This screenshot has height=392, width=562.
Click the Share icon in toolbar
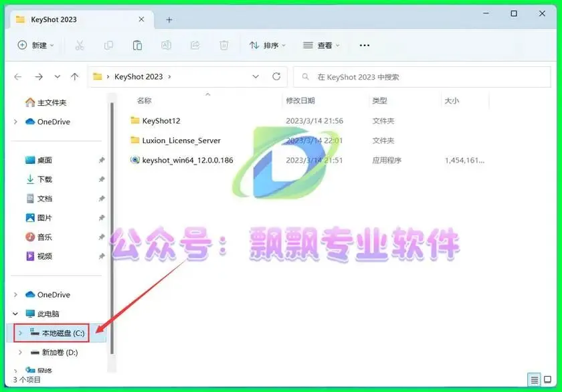pyautogui.click(x=195, y=45)
